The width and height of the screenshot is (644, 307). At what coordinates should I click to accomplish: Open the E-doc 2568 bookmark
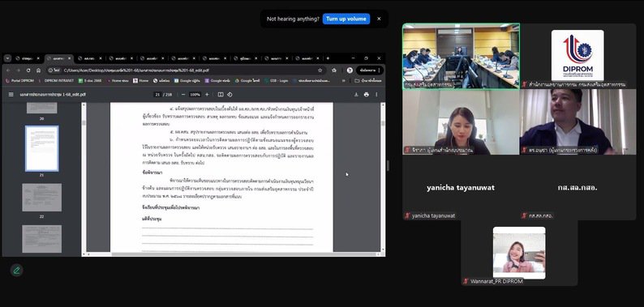[x=90, y=81]
